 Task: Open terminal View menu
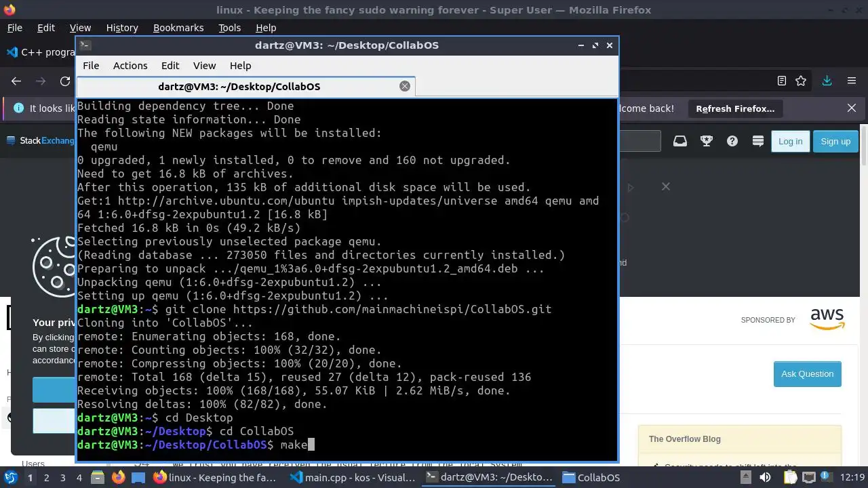pos(204,66)
